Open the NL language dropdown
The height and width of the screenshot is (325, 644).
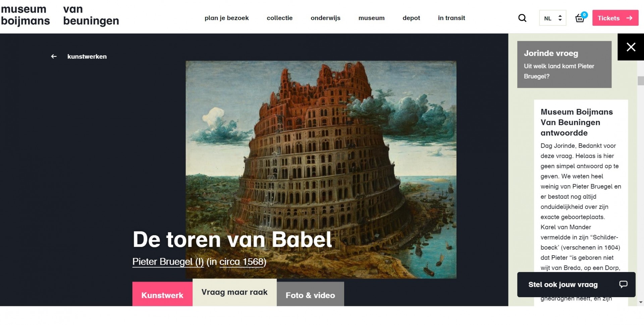tap(552, 18)
